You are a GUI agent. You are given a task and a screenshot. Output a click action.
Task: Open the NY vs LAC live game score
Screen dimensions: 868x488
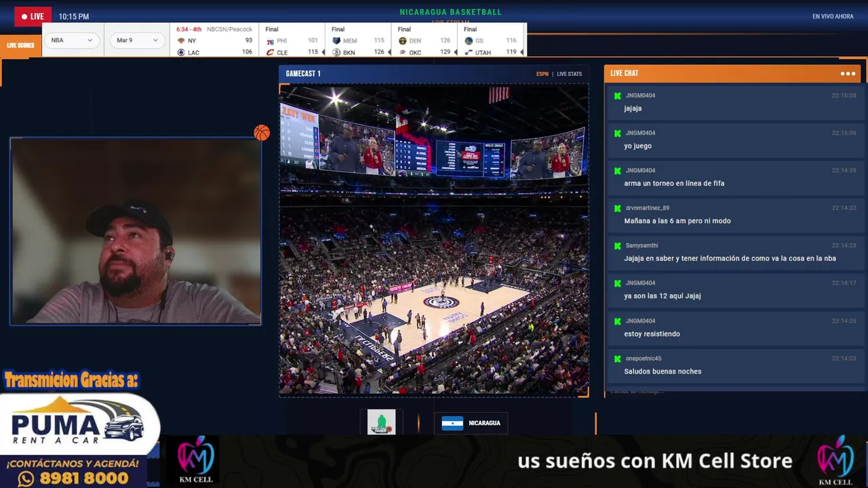[x=214, y=41]
